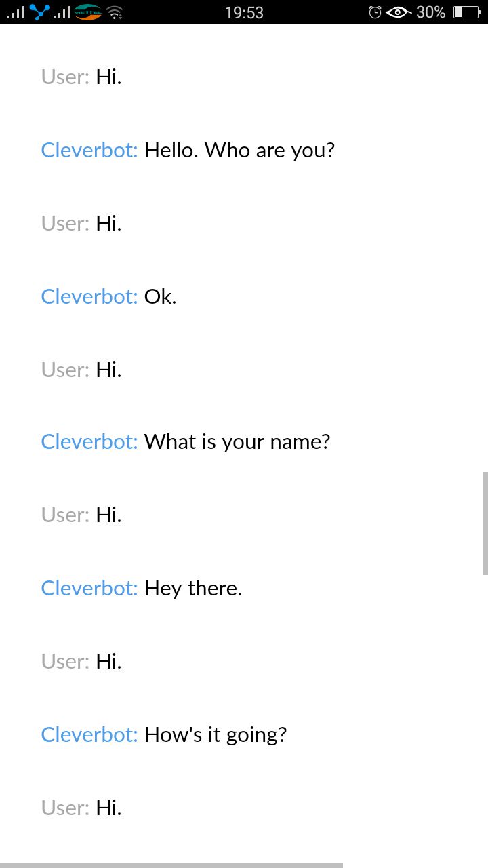
Task: Tap the "How's it going?" reply
Action: (x=216, y=734)
